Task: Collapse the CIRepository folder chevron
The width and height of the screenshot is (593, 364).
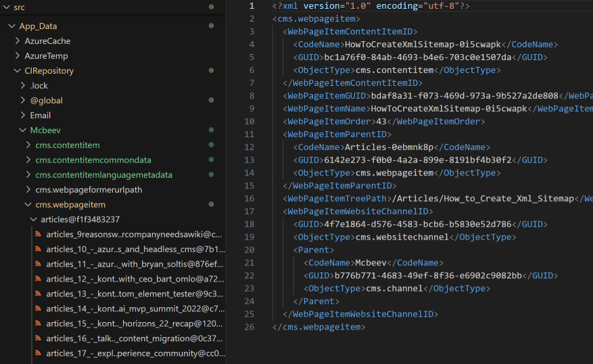Action: coord(18,71)
